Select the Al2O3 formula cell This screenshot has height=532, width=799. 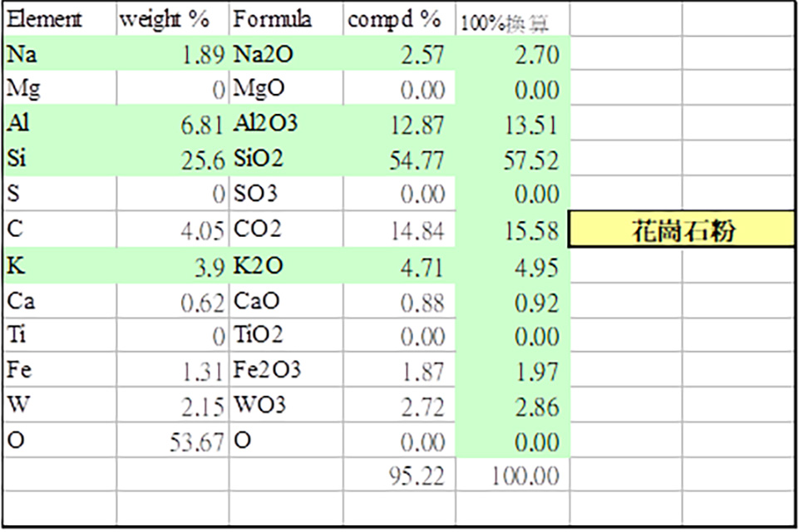point(286,123)
